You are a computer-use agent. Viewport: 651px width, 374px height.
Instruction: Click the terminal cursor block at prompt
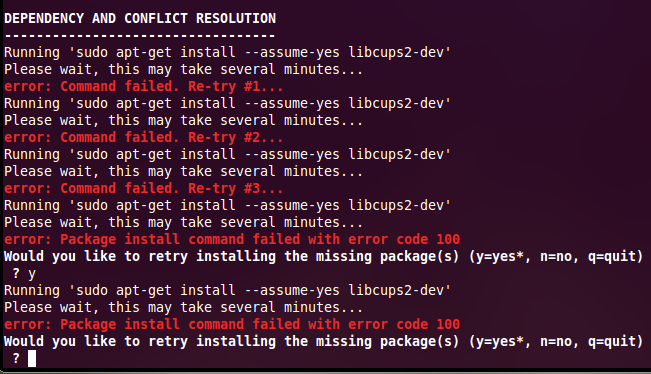click(x=32, y=359)
